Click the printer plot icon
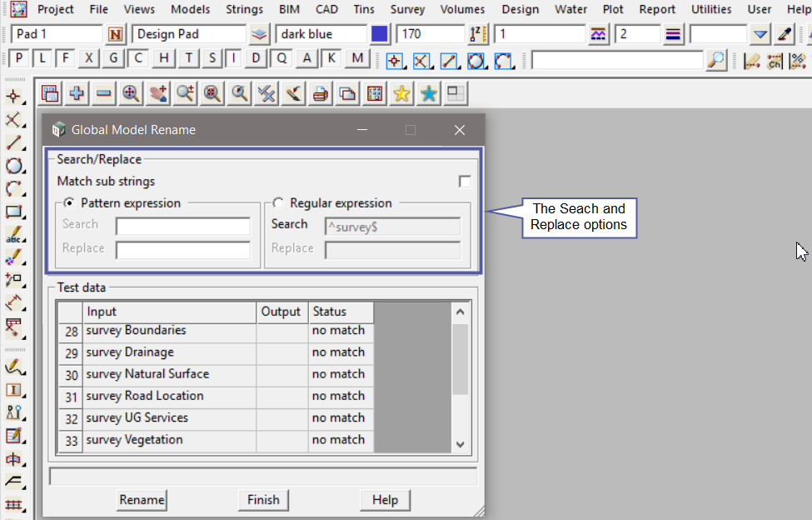The width and height of the screenshot is (812, 520). click(320, 94)
